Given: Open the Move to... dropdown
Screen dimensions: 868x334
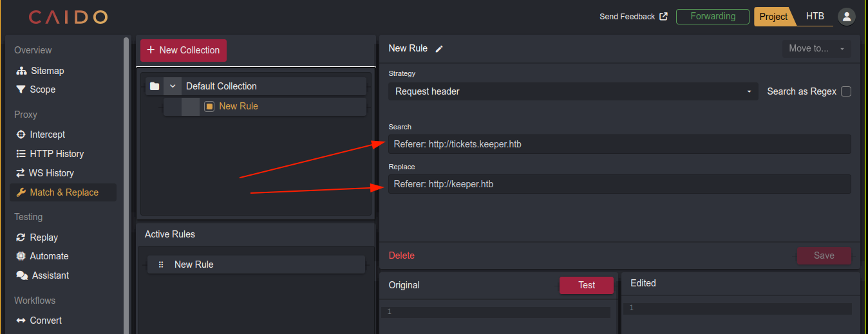Looking at the screenshot, I should click(816, 49).
